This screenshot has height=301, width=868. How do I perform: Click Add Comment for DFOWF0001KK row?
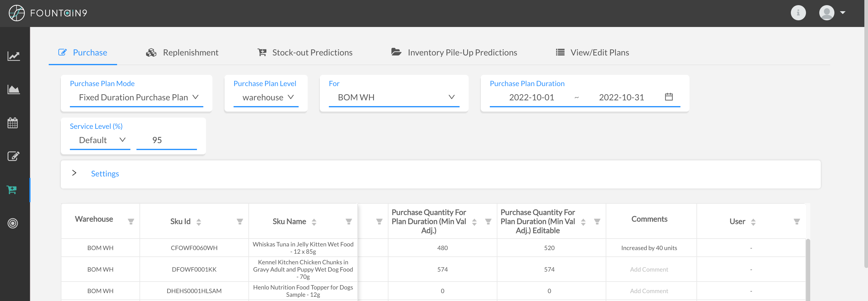click(x=649, y=269)
